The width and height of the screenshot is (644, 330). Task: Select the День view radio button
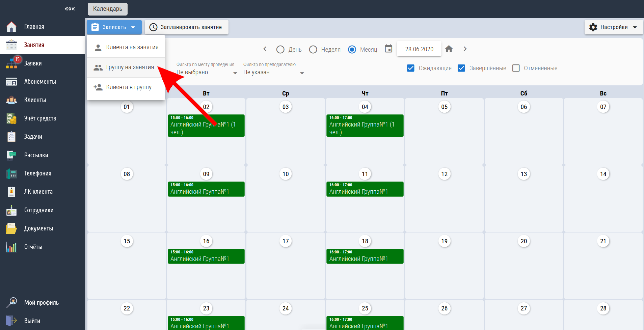pos(280,50)
